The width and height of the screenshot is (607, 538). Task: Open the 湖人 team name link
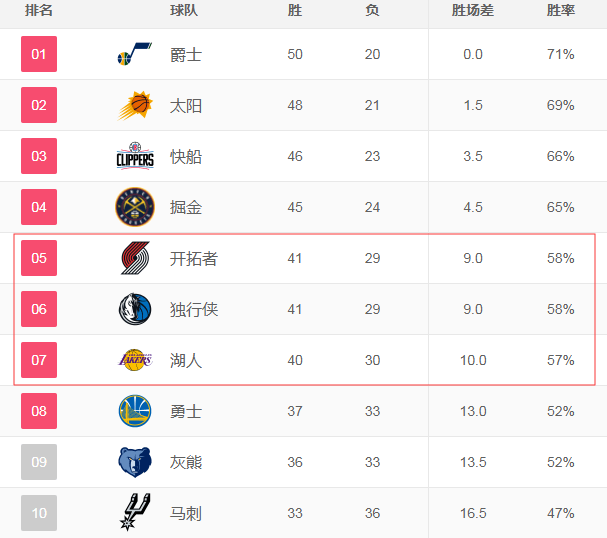pos(186,361)
